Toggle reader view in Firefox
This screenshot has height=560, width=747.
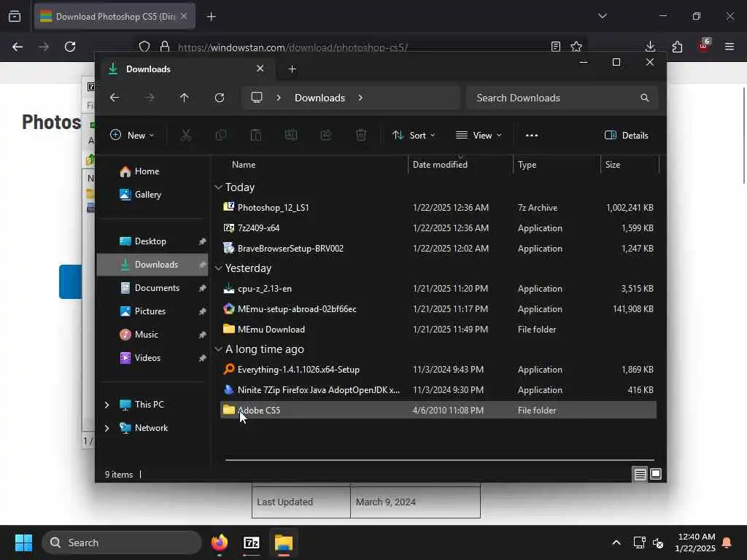[555, 47]
